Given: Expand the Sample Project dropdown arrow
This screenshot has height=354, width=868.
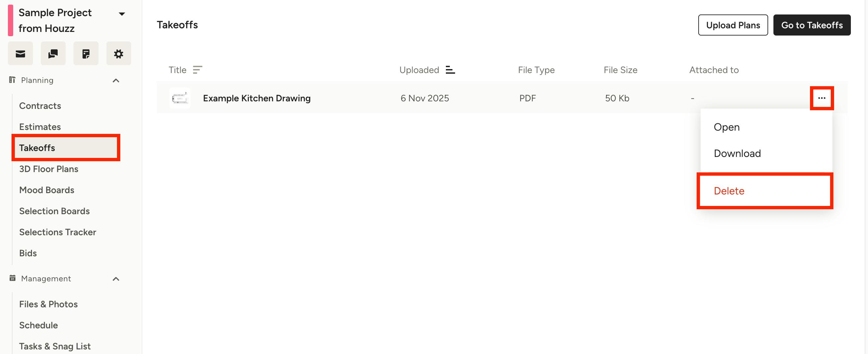Looking at the screenshot, I should click(x=122, y=14).
